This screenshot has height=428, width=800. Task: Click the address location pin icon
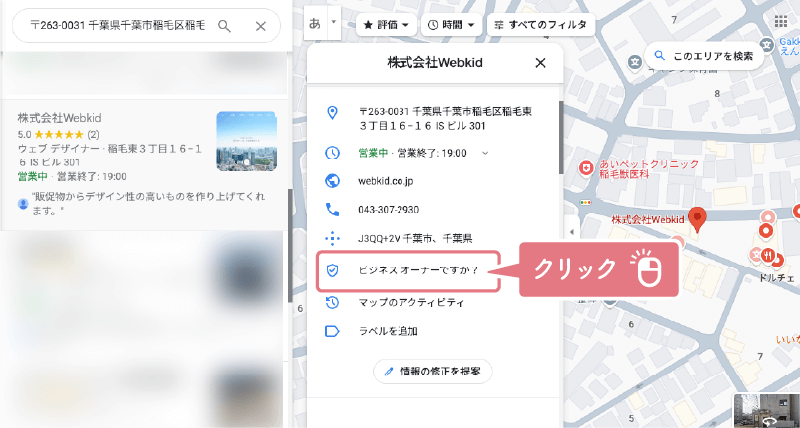point(332,113)
